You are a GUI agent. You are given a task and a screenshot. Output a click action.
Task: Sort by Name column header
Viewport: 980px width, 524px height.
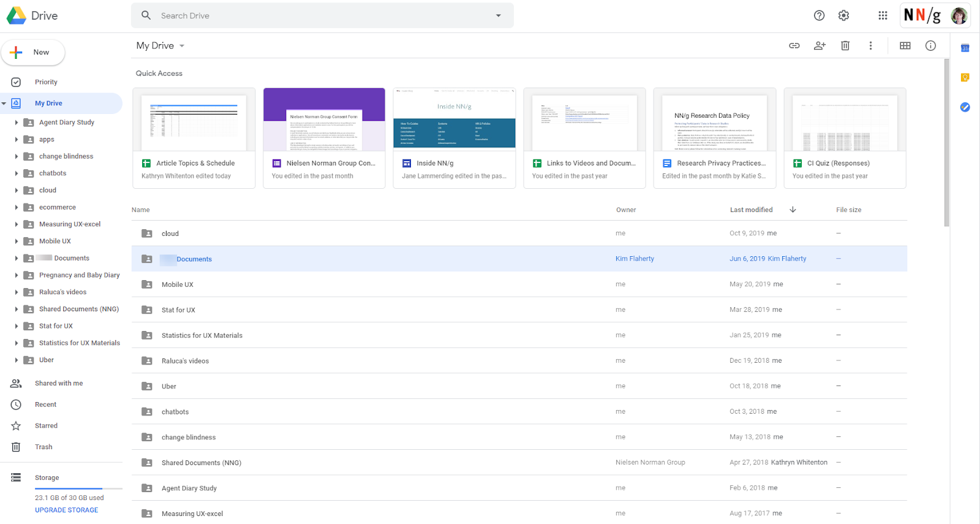click(x=140, y=210)
